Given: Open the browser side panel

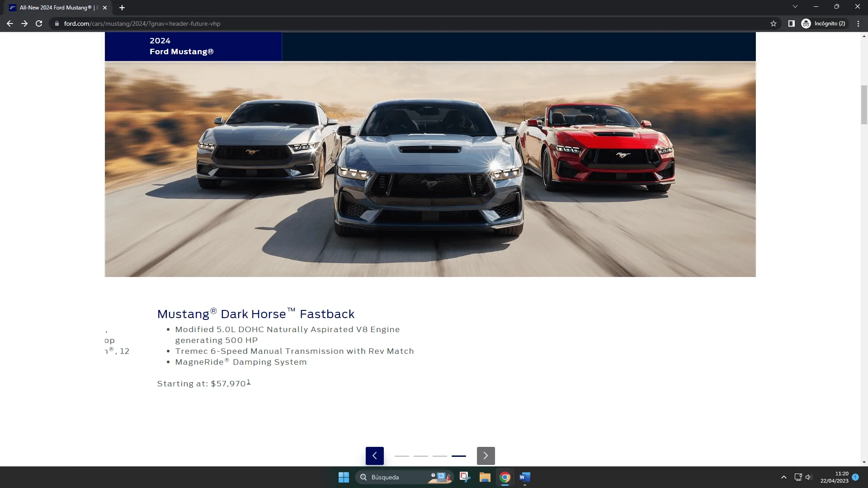Looking at the screenshot, I should [791, 23].
